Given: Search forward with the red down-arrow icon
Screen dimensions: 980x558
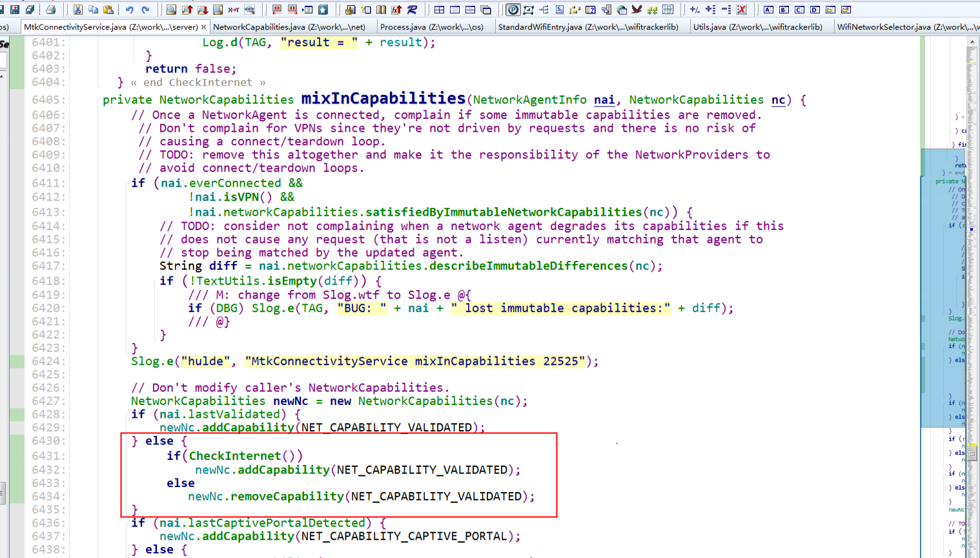Looking at the screenshot, I should (x=202, y=10).
